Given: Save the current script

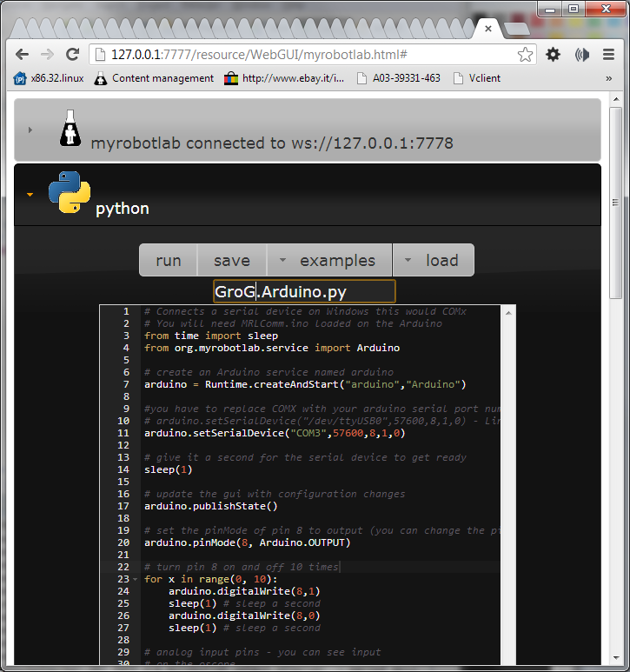Looking at the screenshot, I should coord(232,260).
